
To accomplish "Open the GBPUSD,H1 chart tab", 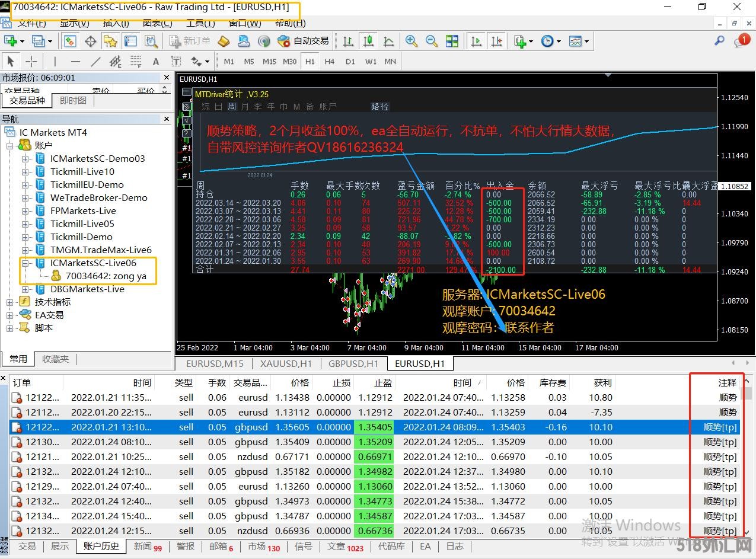I will pyautogui.click(x=353, y=363).
